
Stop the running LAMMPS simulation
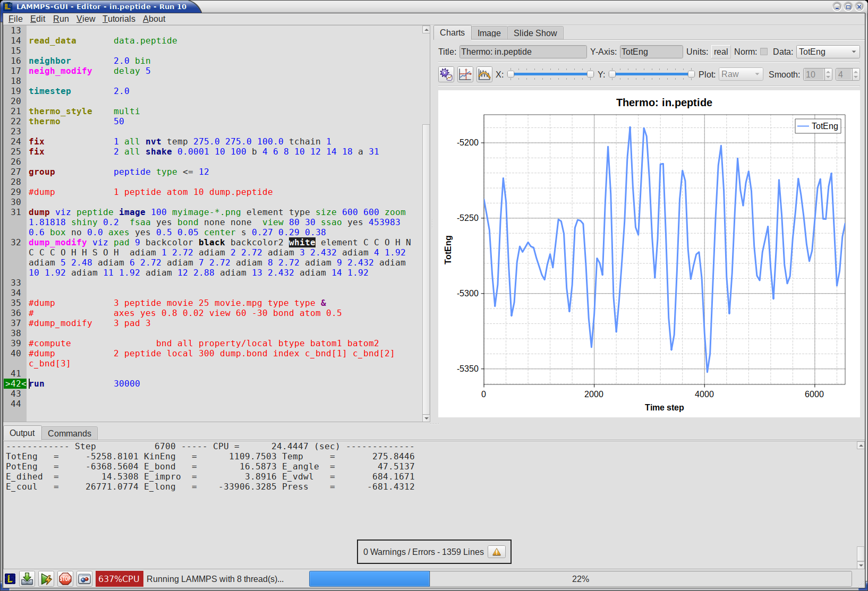(x=65, y=579)
